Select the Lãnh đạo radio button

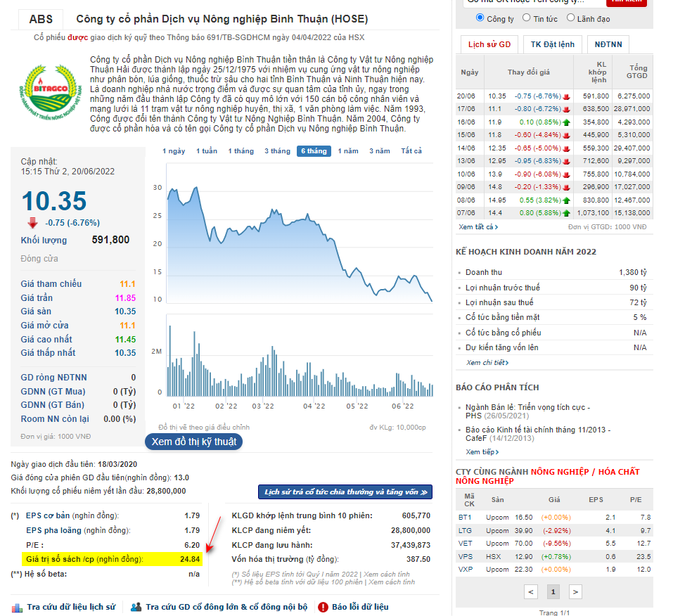coord(570,18)
